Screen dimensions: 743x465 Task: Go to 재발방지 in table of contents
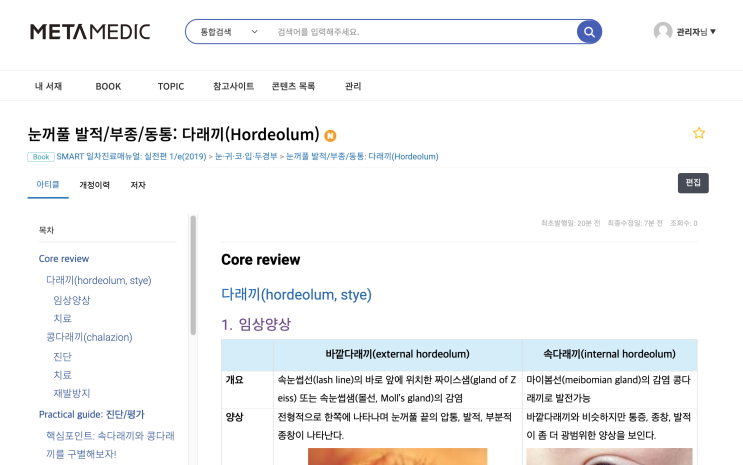click(x=72, y=393)
